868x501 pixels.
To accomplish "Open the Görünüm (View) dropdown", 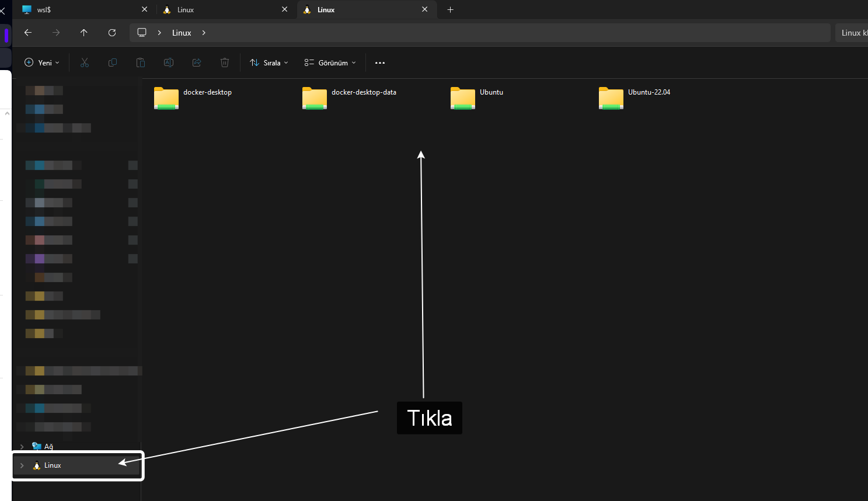I will tap(329, 62).
